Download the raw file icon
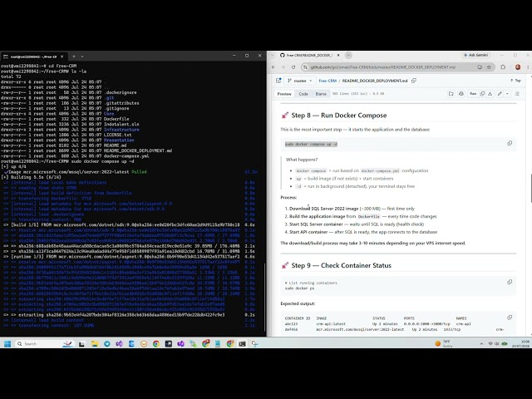The height and width of the screenshot is (399, 532). point(490,94)
